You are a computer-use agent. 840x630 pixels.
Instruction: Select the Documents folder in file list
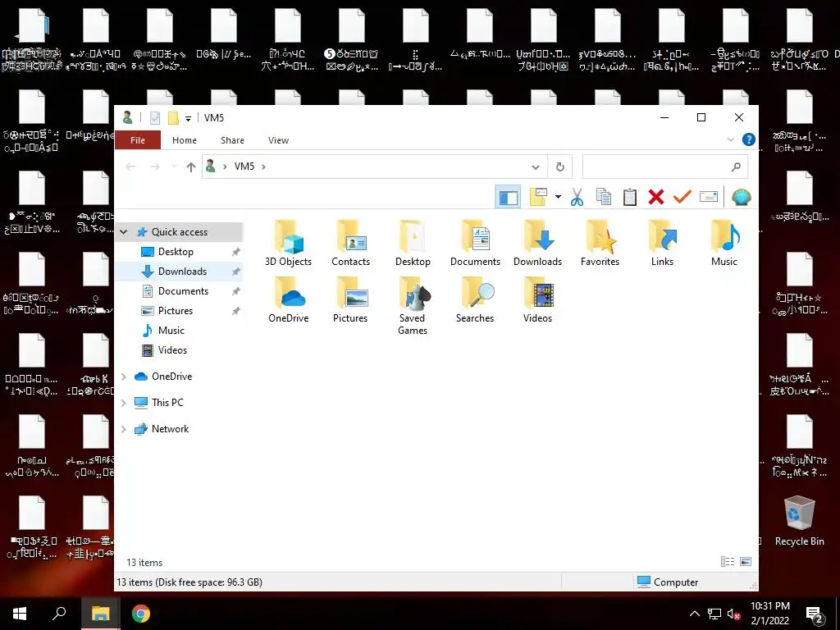coord(475,243)
